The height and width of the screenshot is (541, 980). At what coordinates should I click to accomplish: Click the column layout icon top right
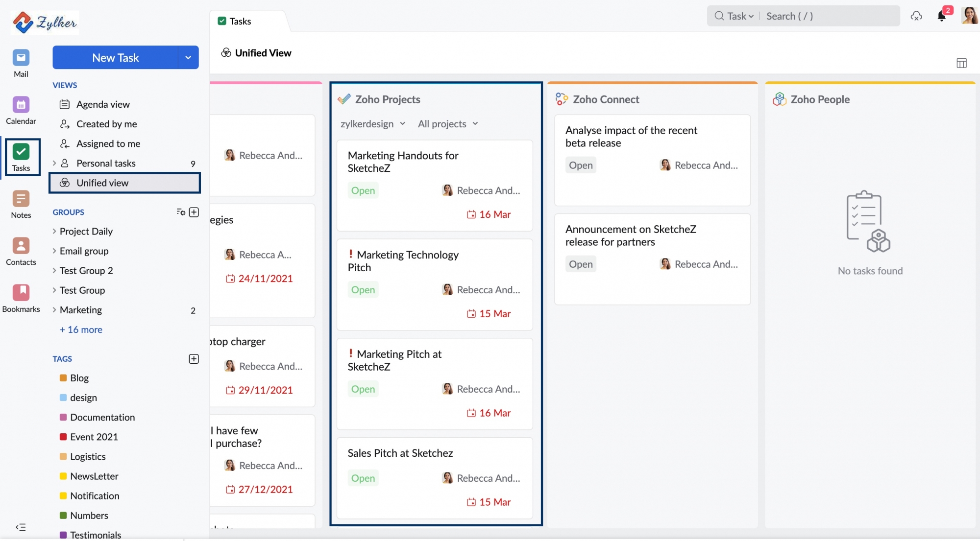coord(961,63)
